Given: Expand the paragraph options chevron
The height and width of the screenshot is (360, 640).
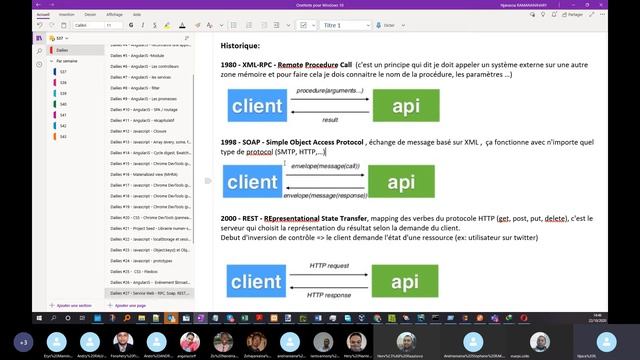Looking at the screenshot, I should click(x=288, y=25).
